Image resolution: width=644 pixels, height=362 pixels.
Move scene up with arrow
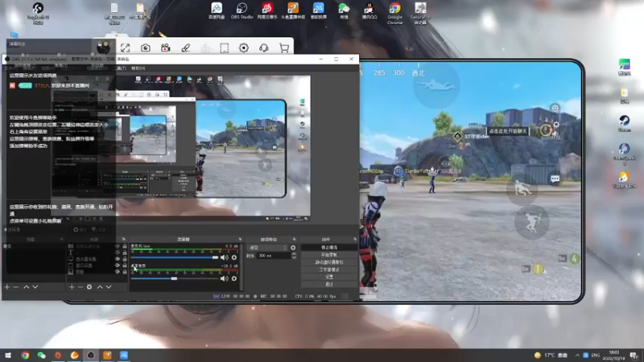pos(27,287)
